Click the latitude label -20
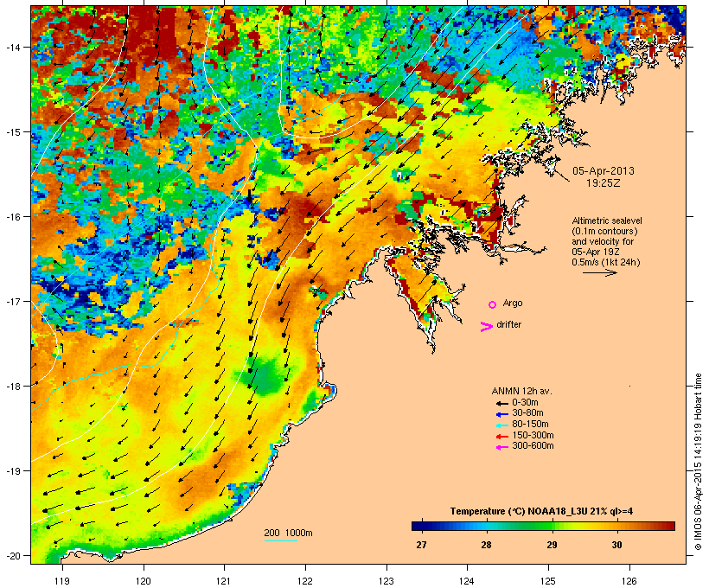 pyautogui.click(x=12, y=555)
